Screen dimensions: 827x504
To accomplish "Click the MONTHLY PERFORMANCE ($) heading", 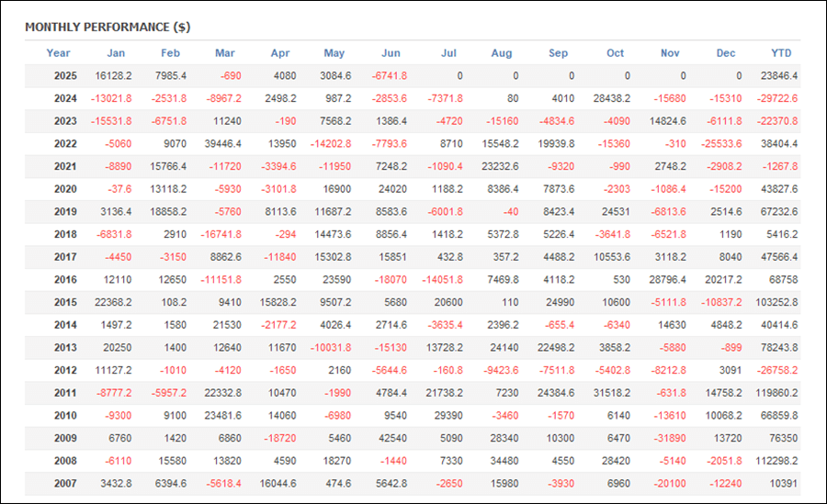I will 108,27.
